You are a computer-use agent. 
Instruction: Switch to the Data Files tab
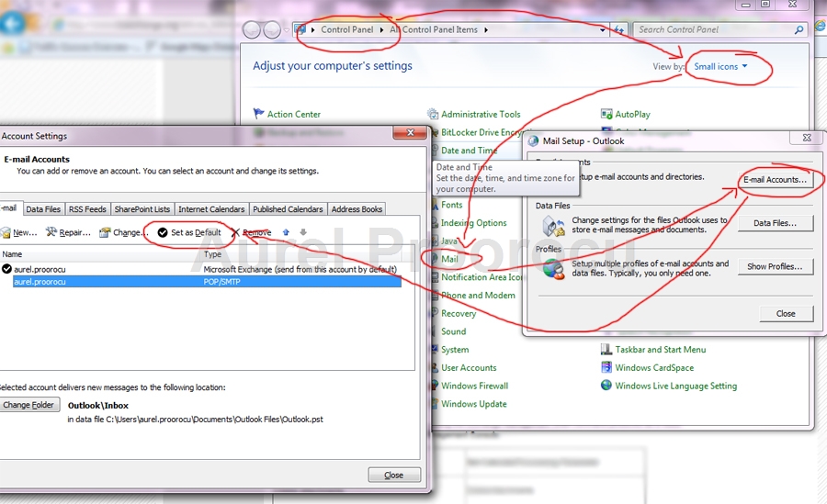coord(43,209)
